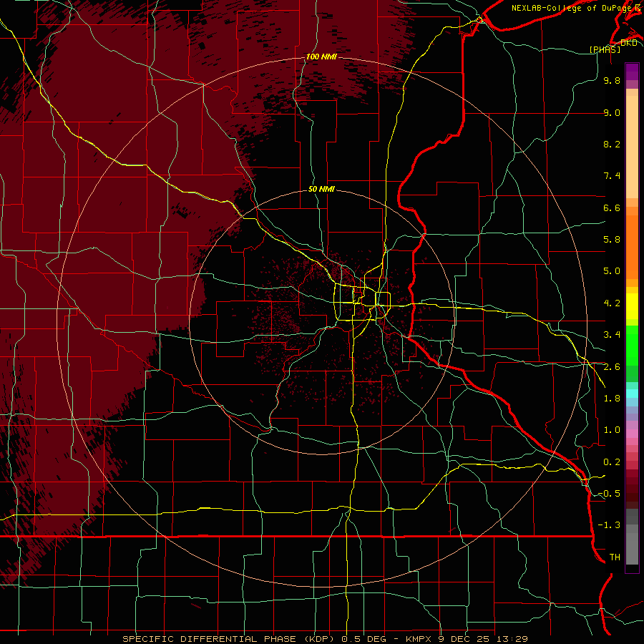Click the 0.5 DEG elevation text

point(364,639)
